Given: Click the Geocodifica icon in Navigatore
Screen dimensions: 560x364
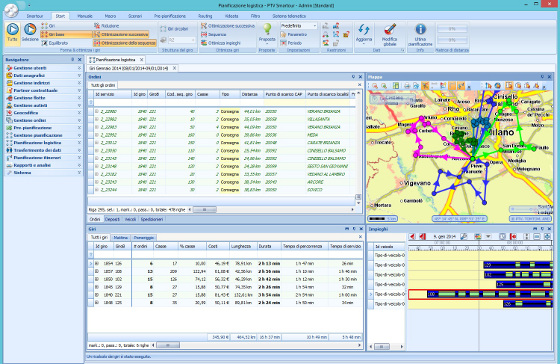Looking at the screenshot, I should [x=9, y=113].
